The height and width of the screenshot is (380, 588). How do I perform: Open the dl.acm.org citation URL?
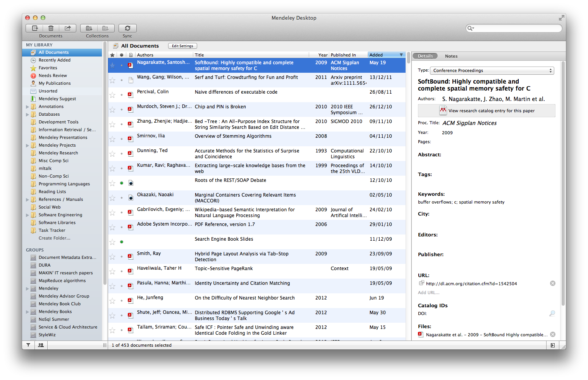pyautogui.click(x=471, y=284)
